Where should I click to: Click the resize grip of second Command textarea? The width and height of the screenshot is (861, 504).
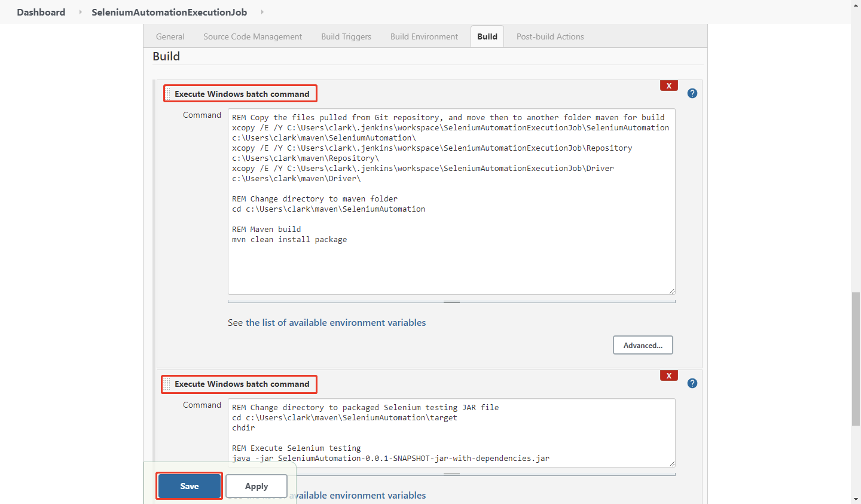[x=671, y=463]
